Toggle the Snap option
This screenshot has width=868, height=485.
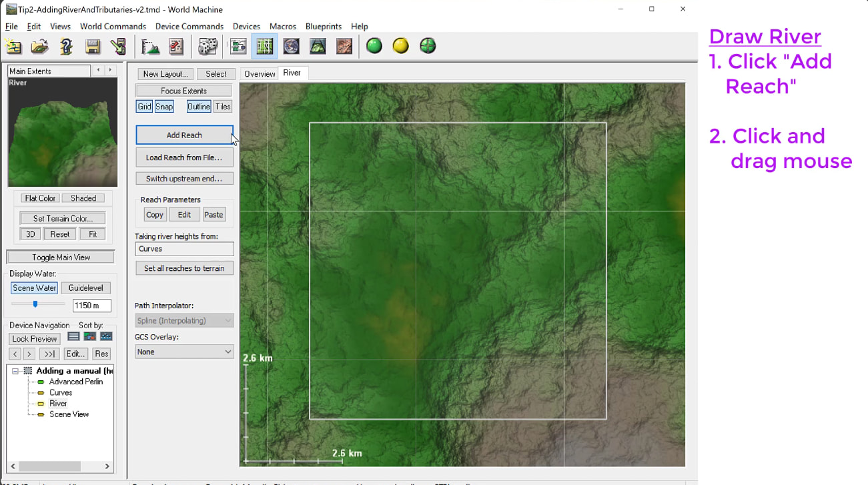click(x=164, y=107)
